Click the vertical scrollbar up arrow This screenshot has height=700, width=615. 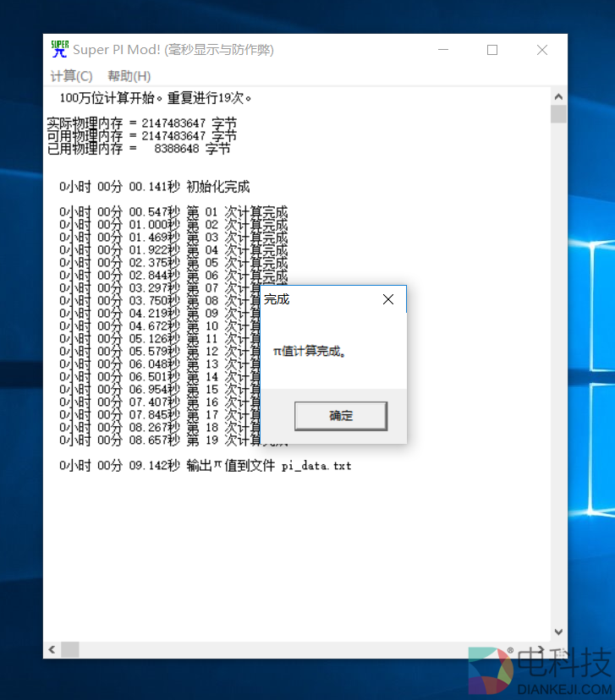coord(558,95)
